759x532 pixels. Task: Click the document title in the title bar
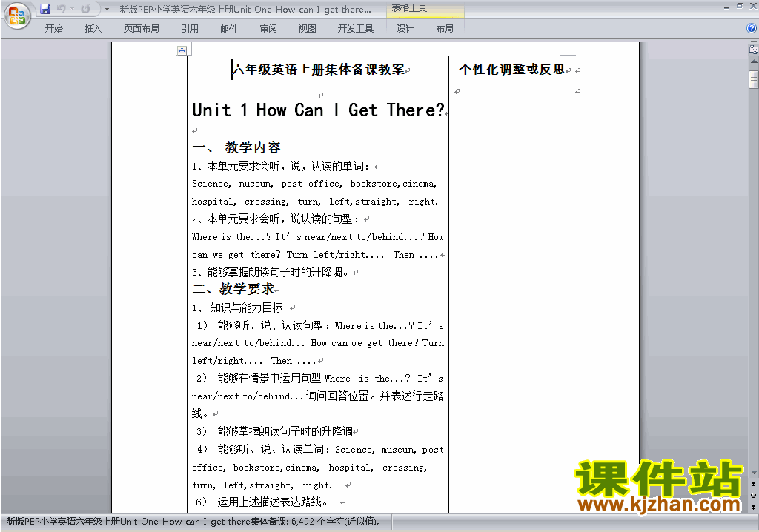click(x=245, y=9)
